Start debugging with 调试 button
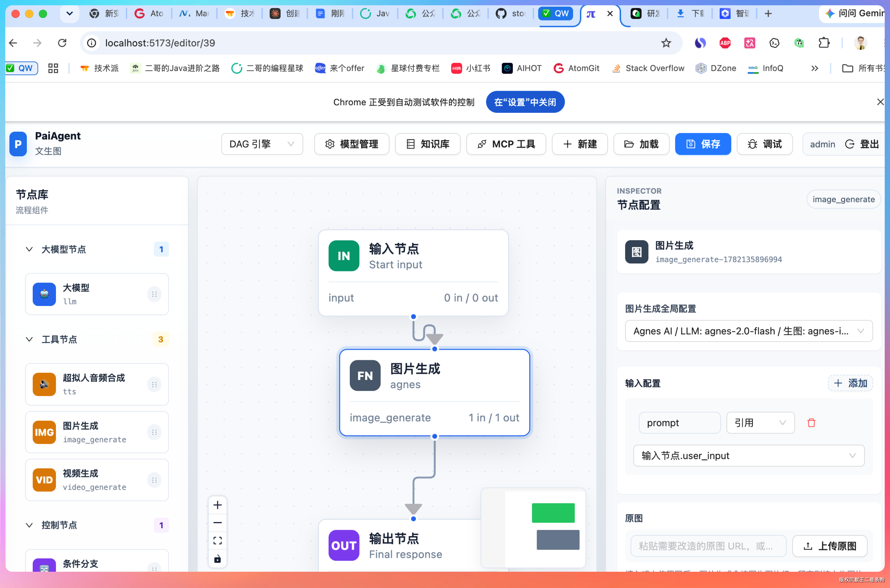890x588 pixels. click(764, 144)
